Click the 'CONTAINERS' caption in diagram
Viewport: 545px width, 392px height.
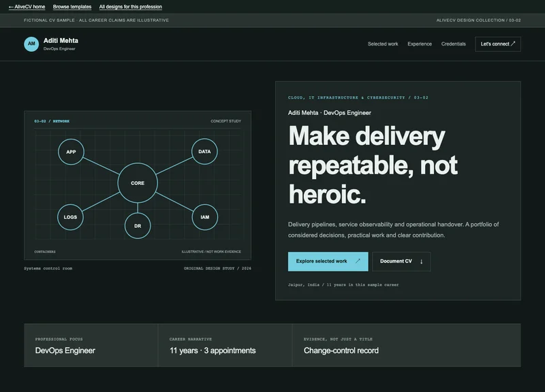[x=45, y=252]
